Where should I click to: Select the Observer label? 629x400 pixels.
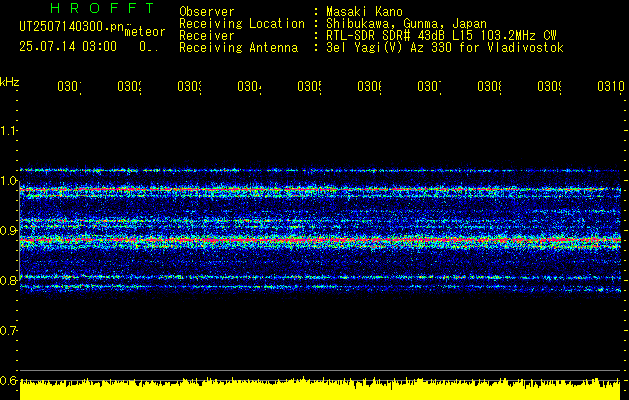(x=207, y=11)
